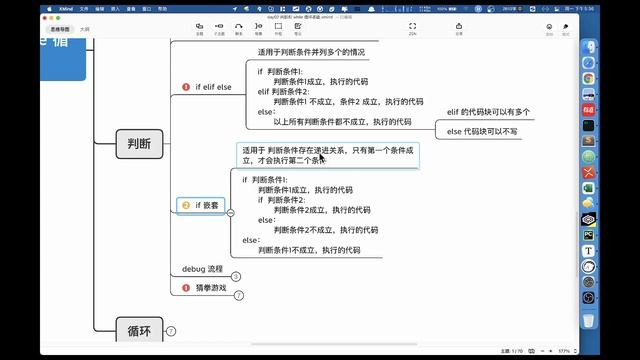640x360 pixels.
Task: Collapse the if 嵌套 branch with minus button
Action: tap(231, 213)
